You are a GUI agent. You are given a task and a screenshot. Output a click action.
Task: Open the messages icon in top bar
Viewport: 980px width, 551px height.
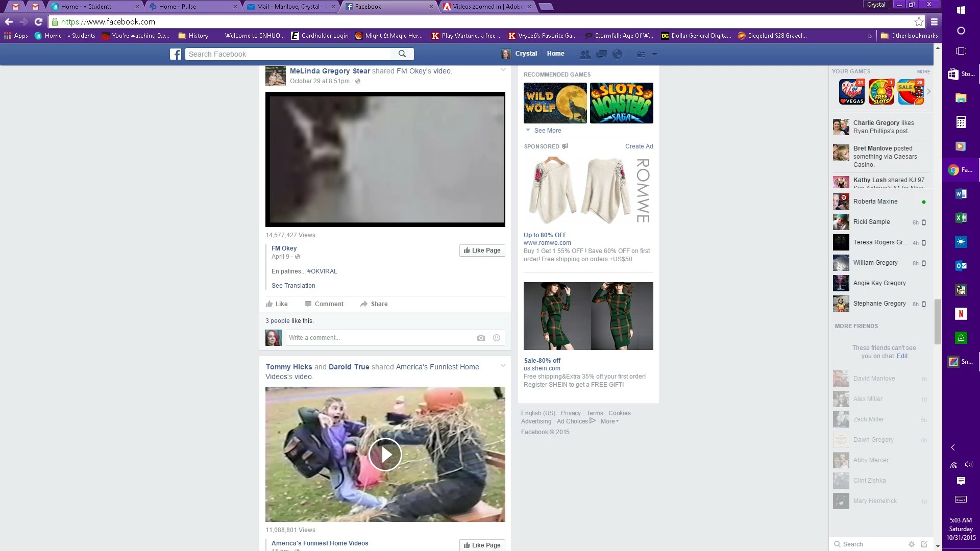(601, 54)
